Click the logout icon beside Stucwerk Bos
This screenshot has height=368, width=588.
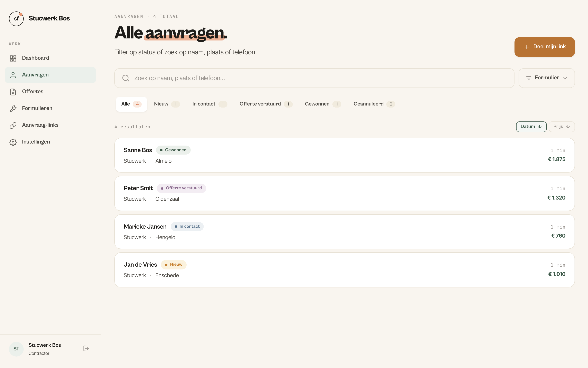86,348
